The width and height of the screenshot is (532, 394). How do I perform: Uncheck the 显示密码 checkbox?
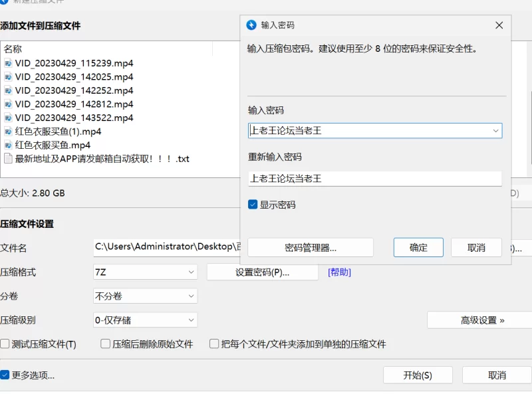tap(253, 205)
